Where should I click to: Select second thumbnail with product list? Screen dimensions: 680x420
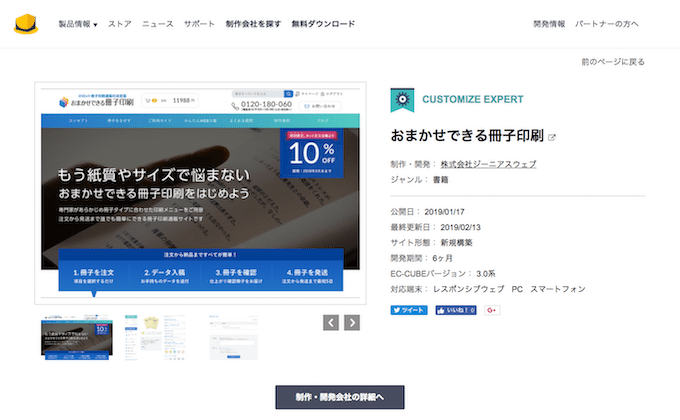click(155, 338)
